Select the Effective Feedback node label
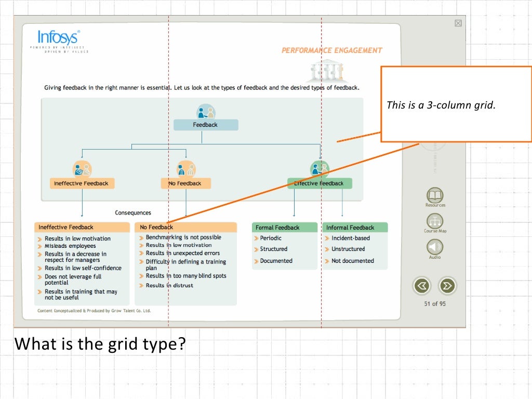 tap(320, 183)
